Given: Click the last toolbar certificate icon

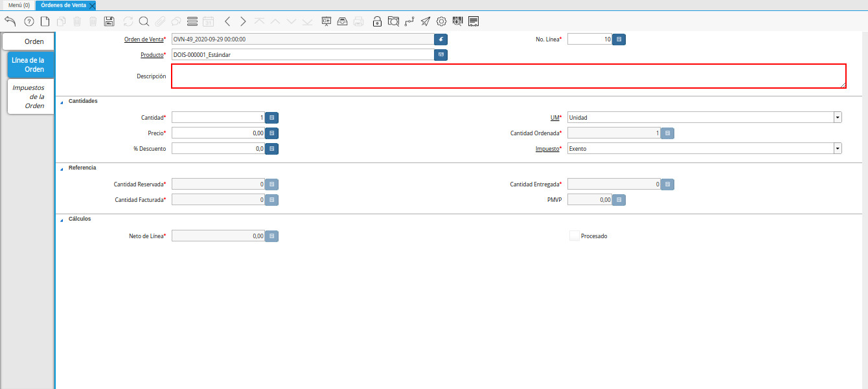Looking at the screenshot, I should point(474,21).
